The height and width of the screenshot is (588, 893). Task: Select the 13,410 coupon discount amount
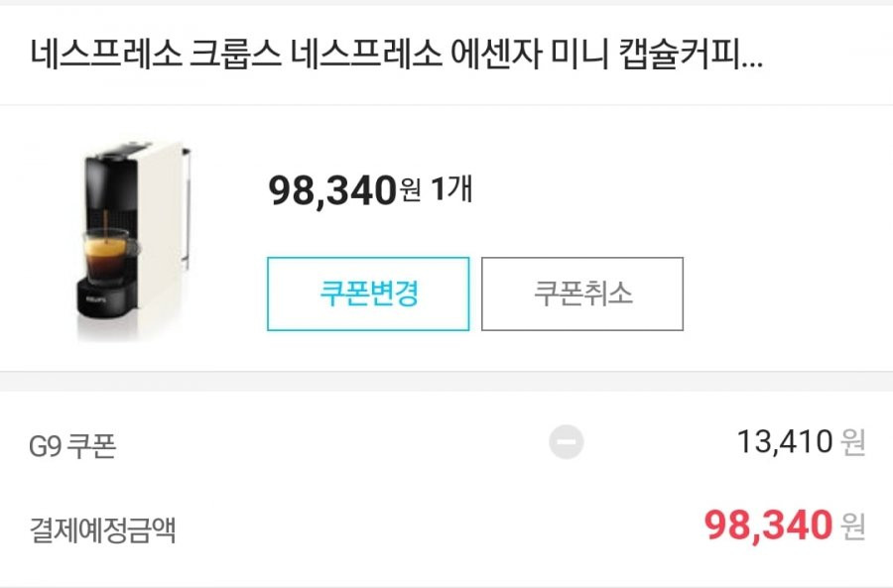point(785,441)
